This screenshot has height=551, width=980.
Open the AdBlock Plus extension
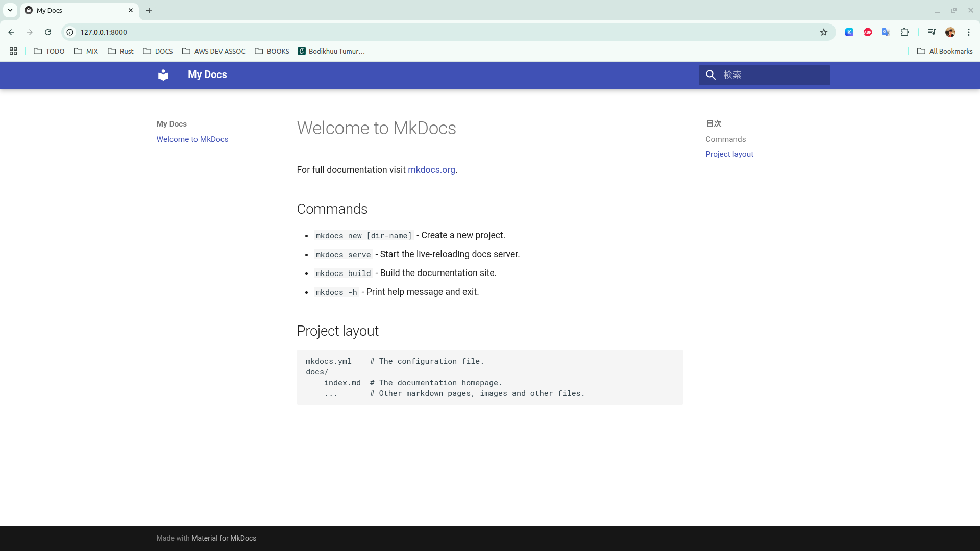click(868, 32)
